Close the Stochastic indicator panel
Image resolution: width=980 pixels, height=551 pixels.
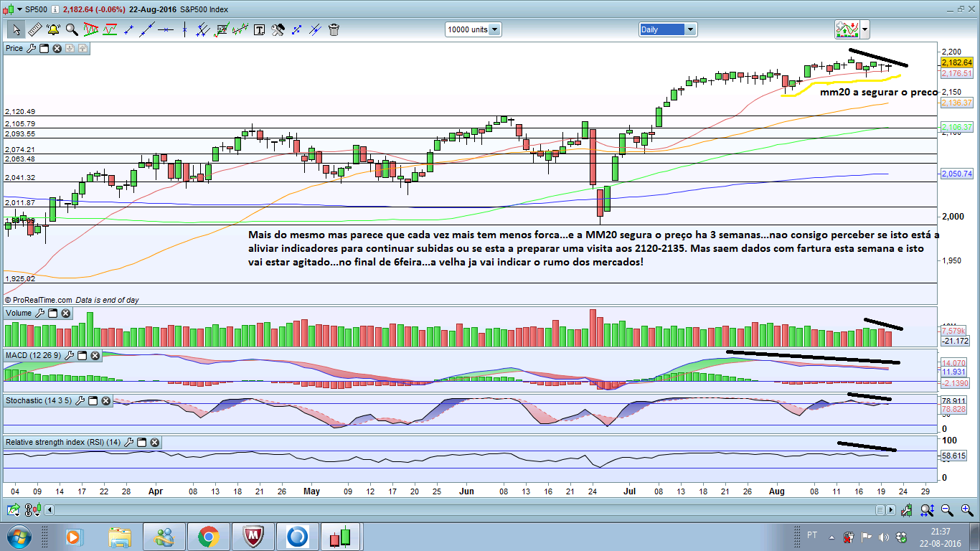pyautogui.click(x=105, y=400)
